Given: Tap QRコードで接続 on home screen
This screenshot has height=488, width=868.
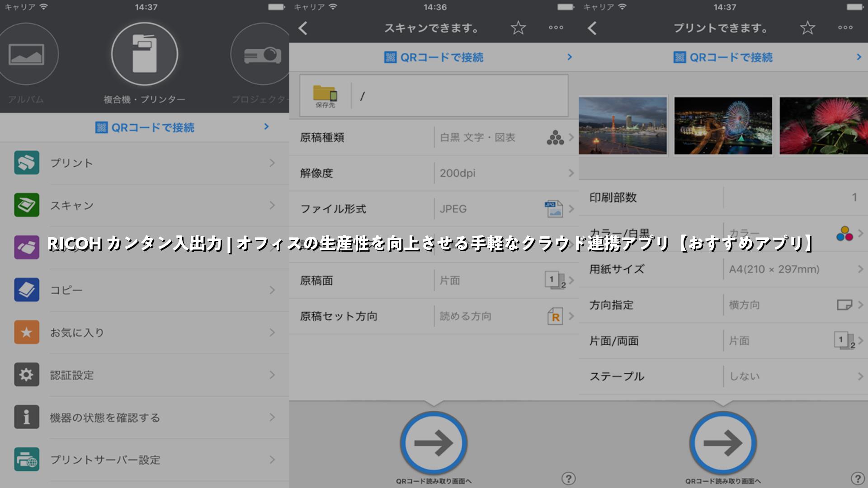Looking at the screenshot, I should (145, 127).
